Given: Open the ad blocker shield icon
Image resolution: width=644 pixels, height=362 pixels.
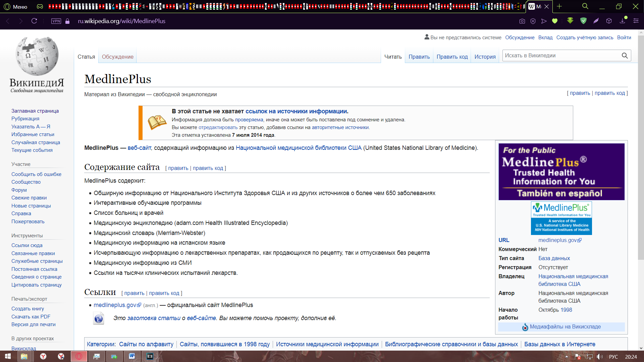Looking at the screenshot, I should (x=533, y=21).
